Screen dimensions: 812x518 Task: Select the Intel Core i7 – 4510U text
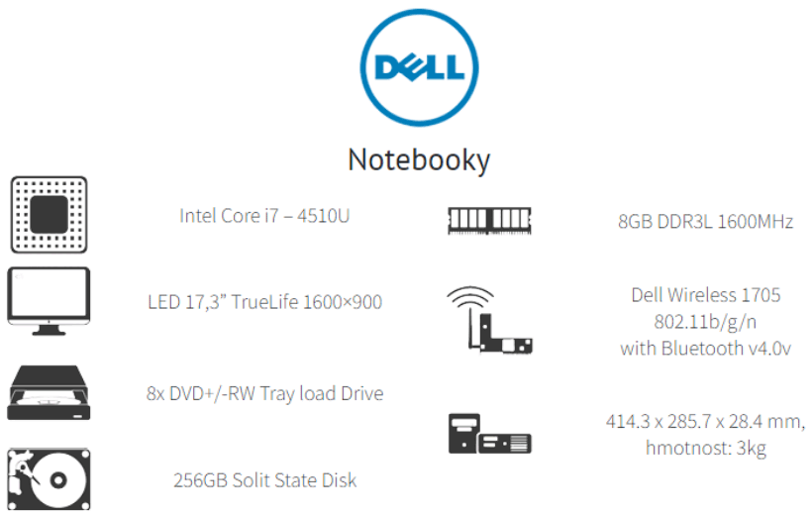point(264,215)
